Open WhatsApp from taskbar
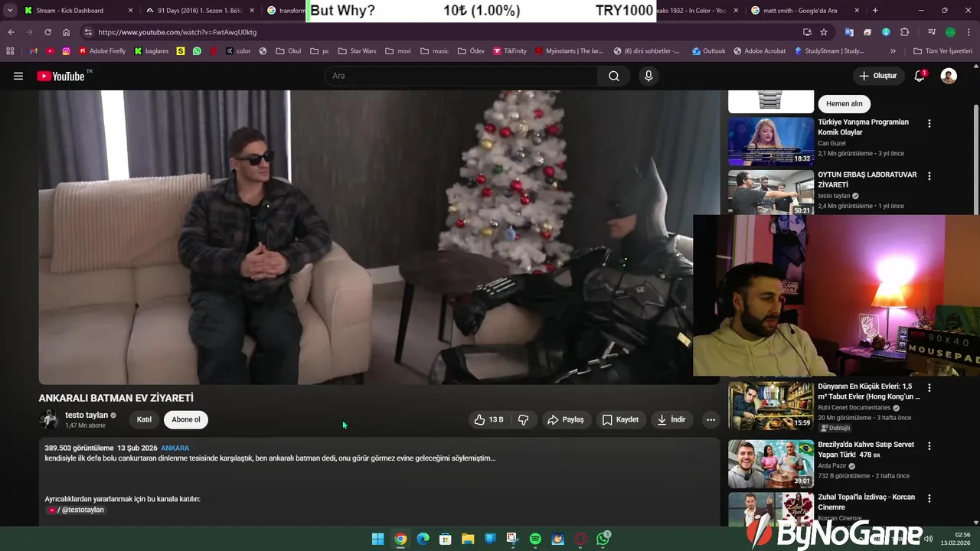 coord(603,539)
